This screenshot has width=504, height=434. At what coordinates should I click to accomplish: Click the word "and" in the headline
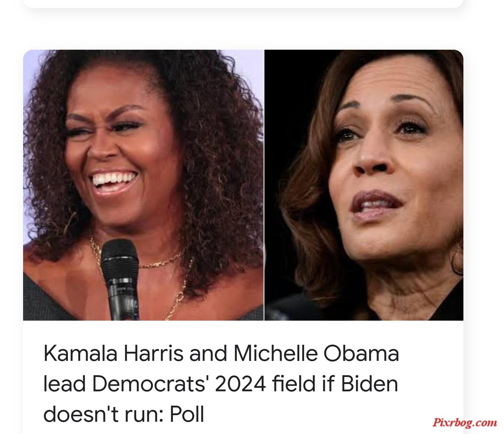pyautogui.click(x=208, y=353)
